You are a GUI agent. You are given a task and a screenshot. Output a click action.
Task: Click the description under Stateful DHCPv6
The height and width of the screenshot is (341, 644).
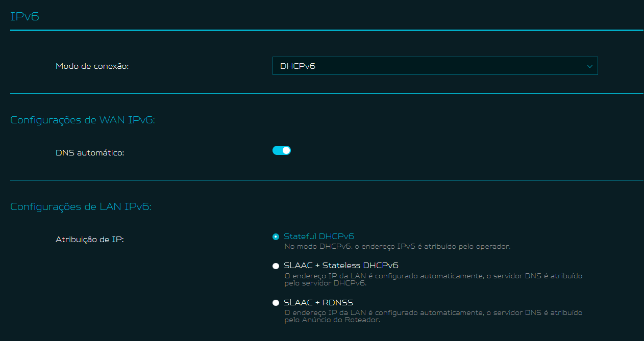(397, 247)
